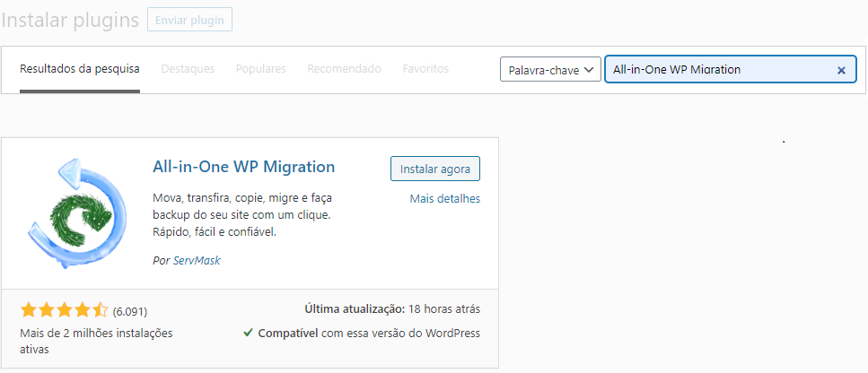Image resolution: width=868 pixels, height=373 pixels.
Task: Open the Destaques tab
Action: pyautogui.click(x=188, y=69)
